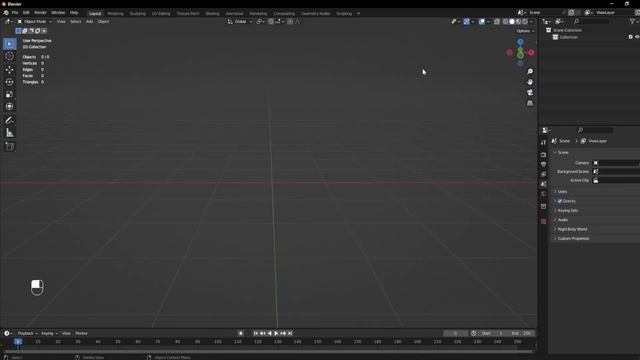This screenshot has width=640, height=360.
Task: Expand the Keying Sets panel
Action: [x=567, y=211]
